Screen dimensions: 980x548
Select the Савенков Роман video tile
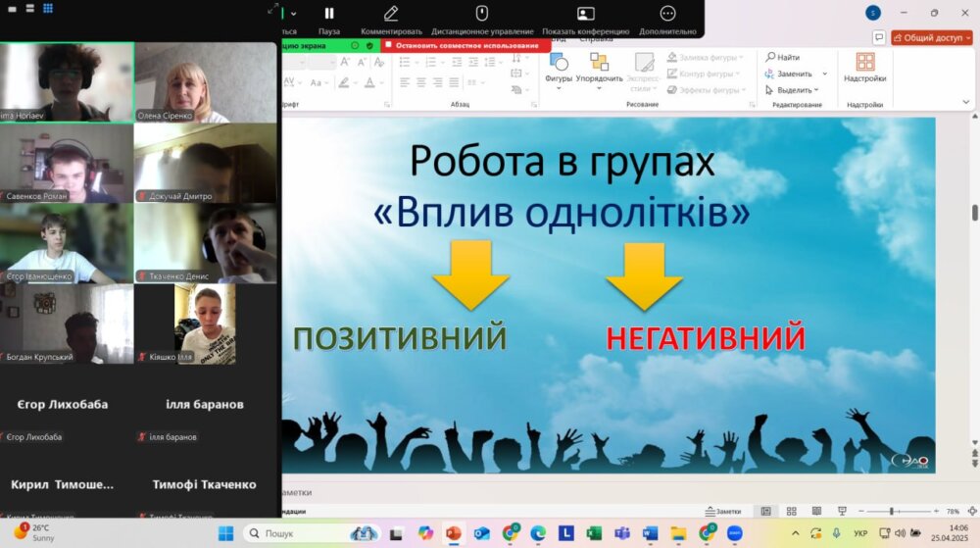click(67, 163)
